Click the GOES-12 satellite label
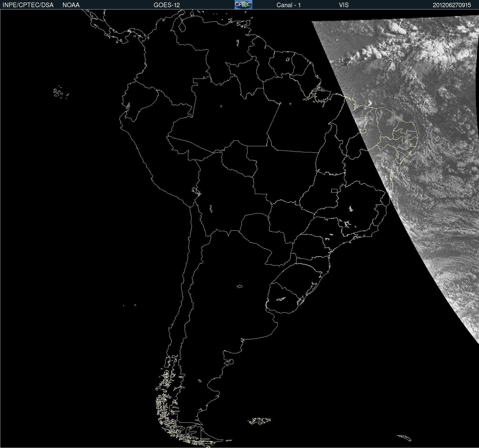The image size is (479, 448). pyautogui.click(x=167, y=5)
